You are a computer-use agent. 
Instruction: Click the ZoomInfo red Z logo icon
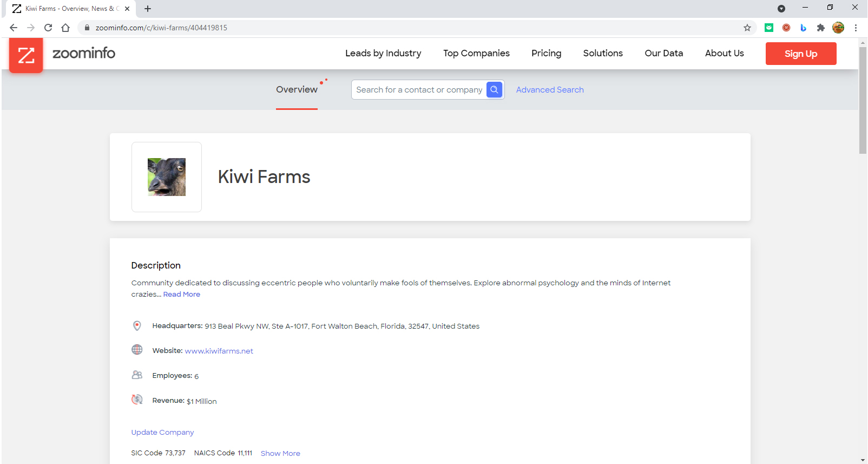coord(26,55)
